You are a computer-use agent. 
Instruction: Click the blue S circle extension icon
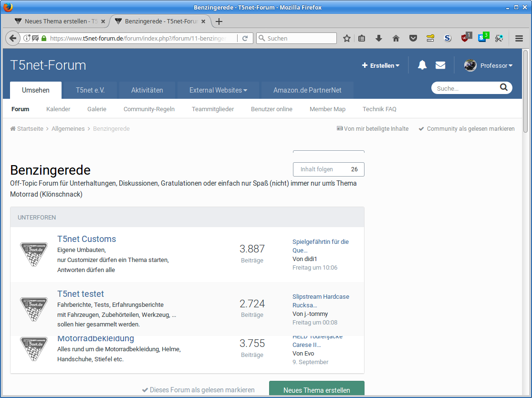click(x=448, y=38)
